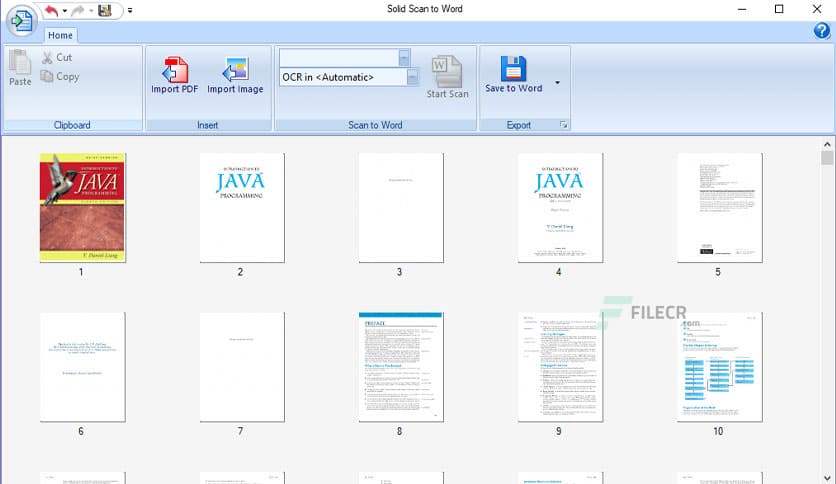The width and height of the screenshot is (836, 484).
Task: Click the OCR in <Automatic> text field
Action: pos(343,77)
